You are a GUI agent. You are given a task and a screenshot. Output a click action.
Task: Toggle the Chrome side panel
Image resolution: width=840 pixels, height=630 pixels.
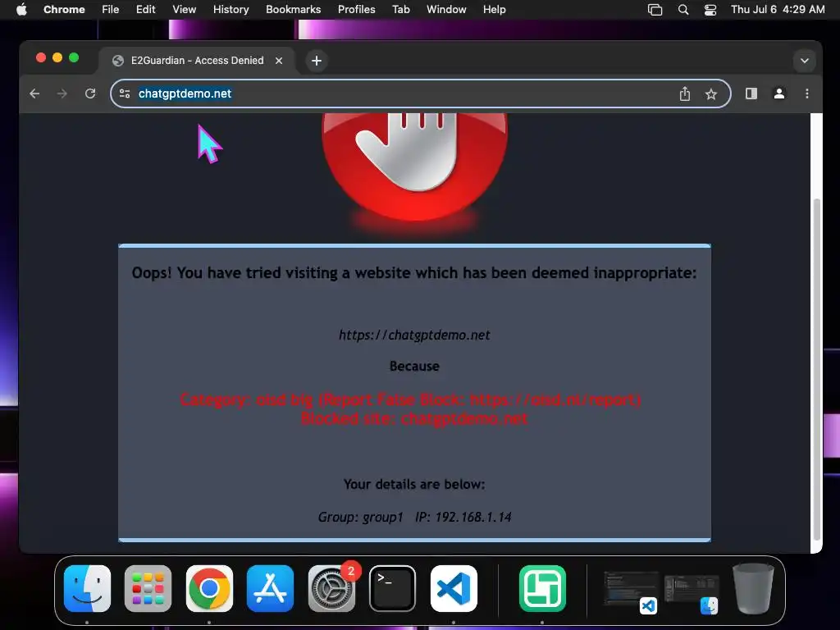[x=751, y=94]
